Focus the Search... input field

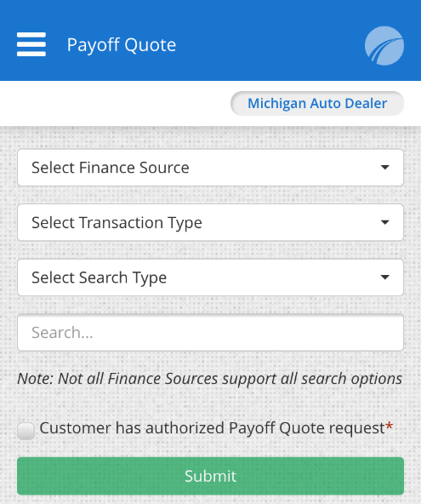pos(210,332)
